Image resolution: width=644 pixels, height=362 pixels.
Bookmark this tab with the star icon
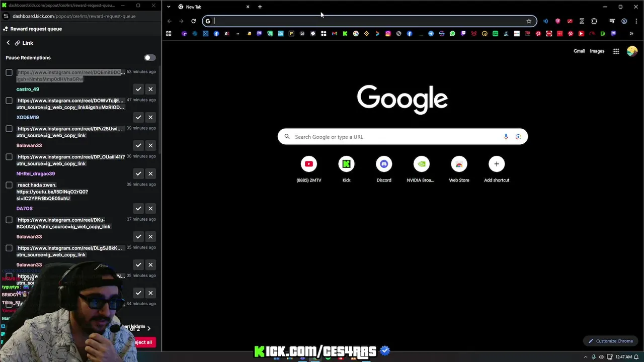(x=529, y=21)
